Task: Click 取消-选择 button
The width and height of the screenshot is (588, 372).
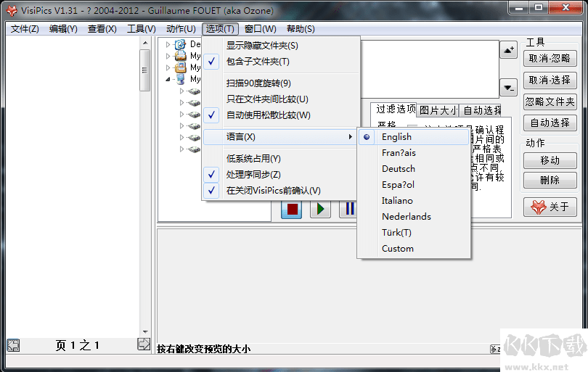Action: [550, 80]
